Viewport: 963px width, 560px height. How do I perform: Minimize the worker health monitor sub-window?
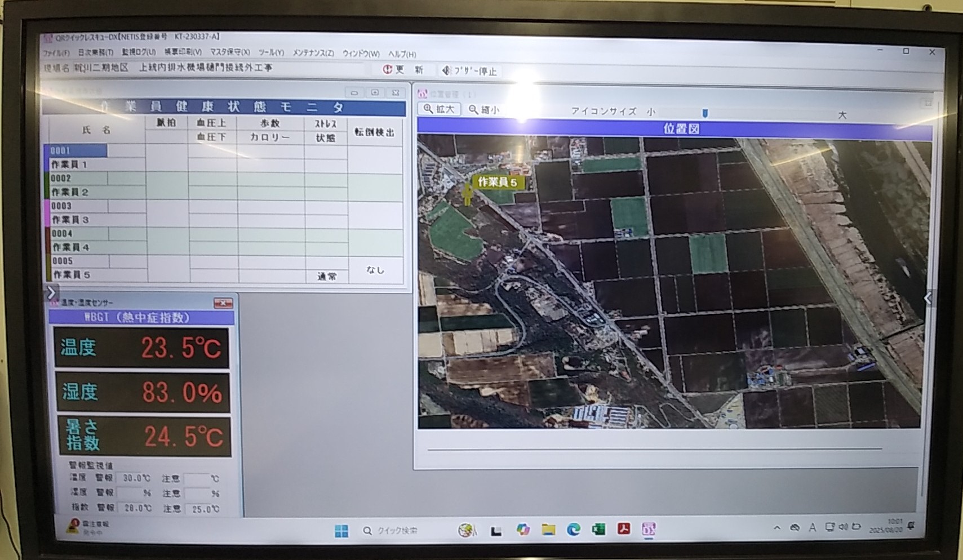tap(354, 92)
